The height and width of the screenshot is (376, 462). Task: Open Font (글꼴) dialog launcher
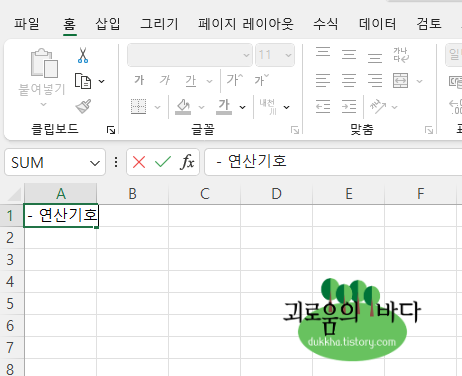(295, 130)
